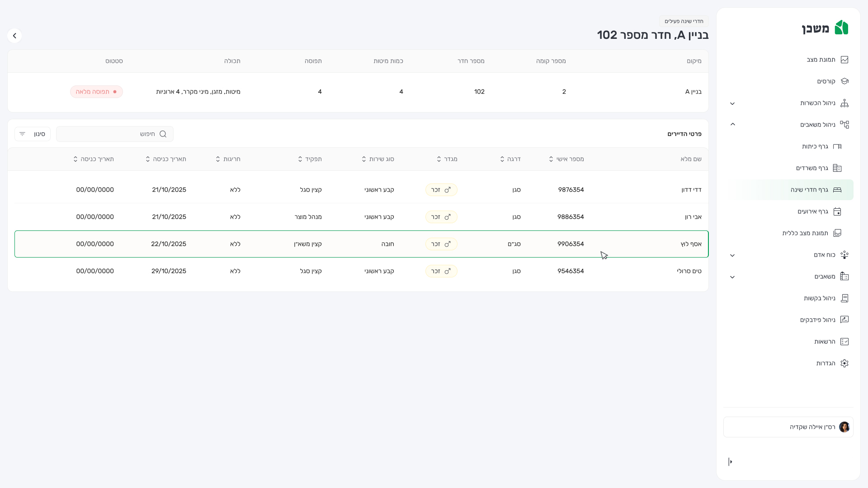
Task: Open הגדרות gear icon
Action: pos(844,363)
